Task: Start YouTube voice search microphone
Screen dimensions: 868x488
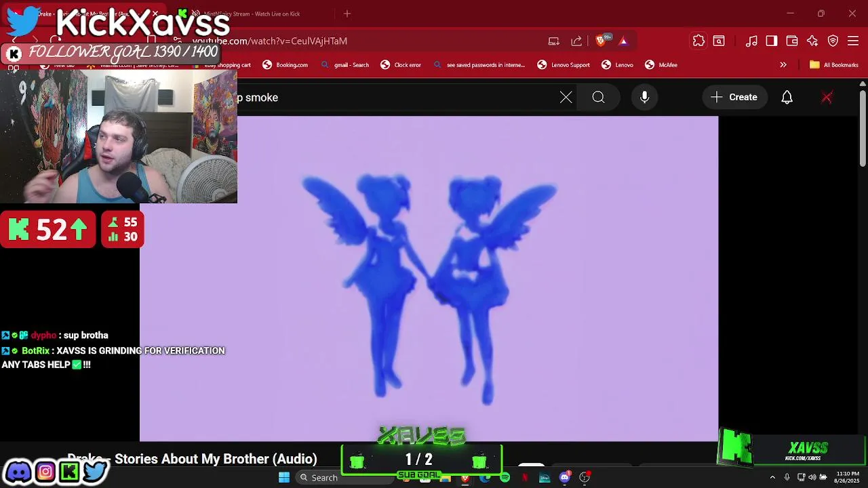Action: [645, 98]
